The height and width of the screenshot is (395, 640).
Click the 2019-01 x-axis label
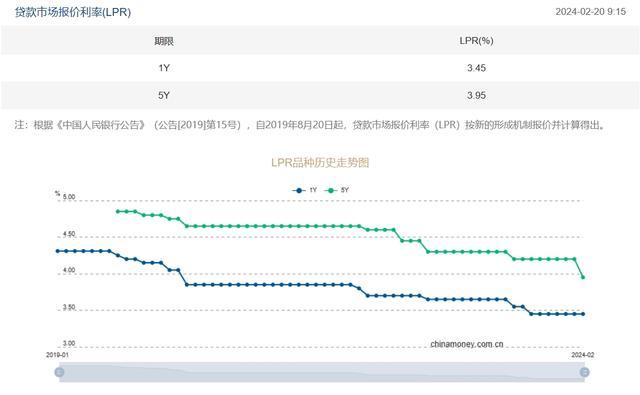click(x=57, y=355)
